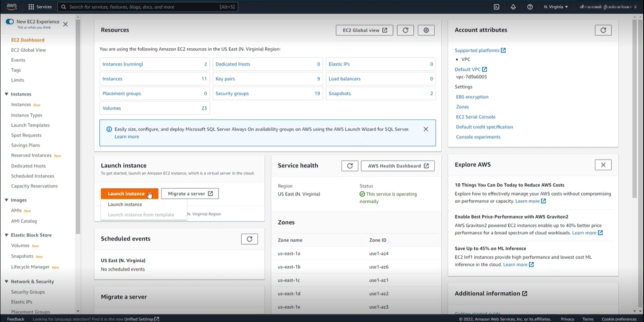Toggle the New EC2 Experience switch
The width and height of the screenshot is (644, 322).
coord(10,22)
